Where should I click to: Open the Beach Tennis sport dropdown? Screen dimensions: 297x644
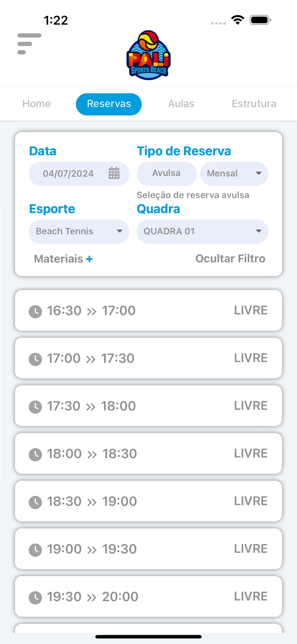click(79, 231)
